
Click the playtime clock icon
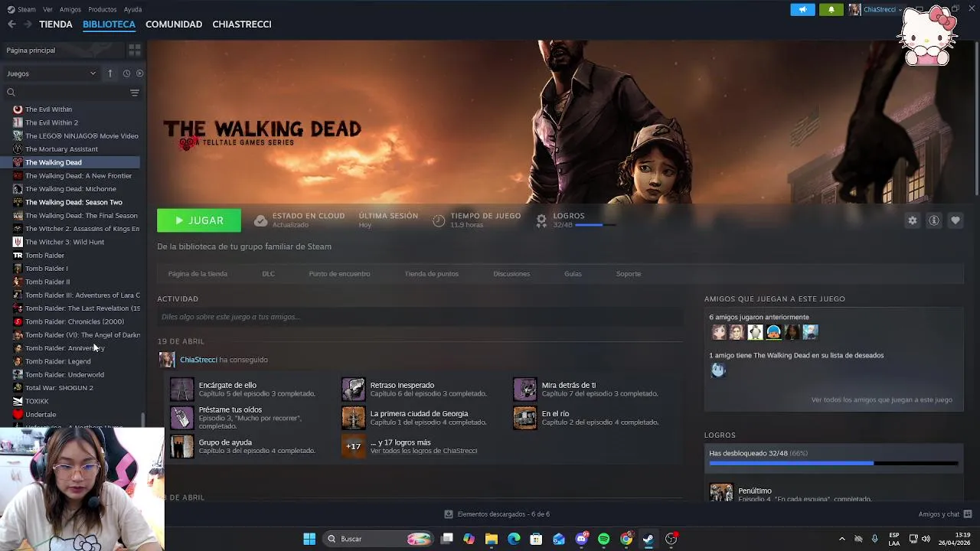439,220
